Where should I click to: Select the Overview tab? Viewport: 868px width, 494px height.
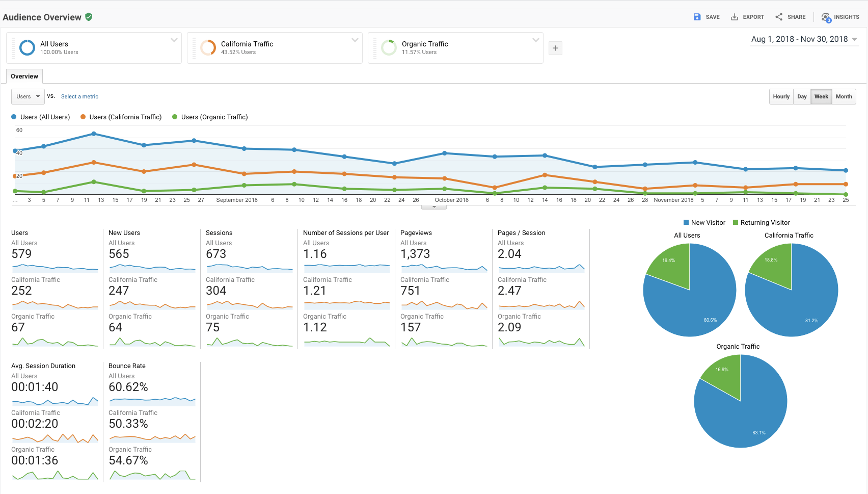coord(24,76)
